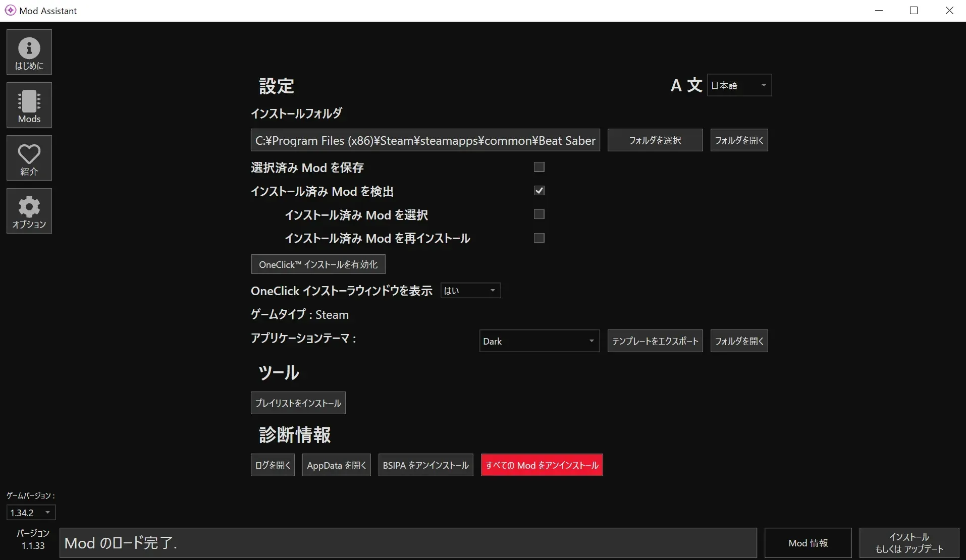Open the Dark application theme dropdown

[x=539, y=341]
